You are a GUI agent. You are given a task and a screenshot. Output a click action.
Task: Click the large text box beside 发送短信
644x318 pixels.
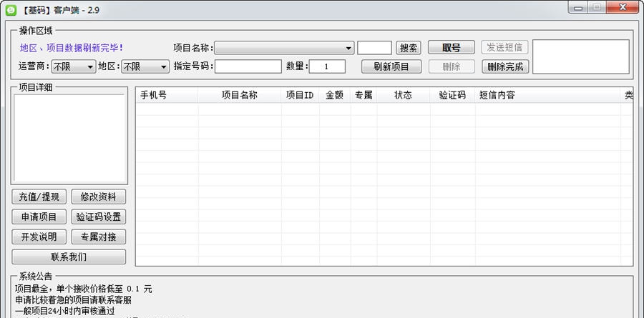(x=581, y=56)
